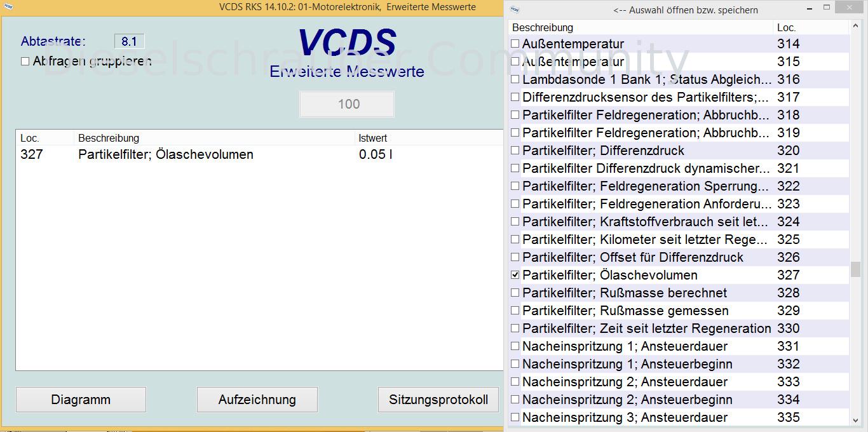The image size is (868, 432).
Task: Tick Differenzdrucksensor des Partikelfilters checkbox
Action: click(515, 97)
